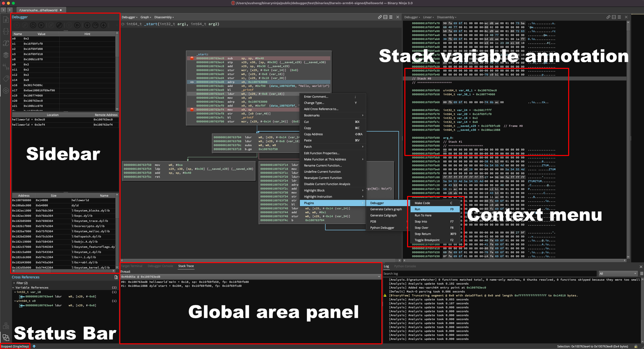Select Python Debugger in Plugins submenu
The height and width of the screenshot is (349, 644).
(387, 228)
